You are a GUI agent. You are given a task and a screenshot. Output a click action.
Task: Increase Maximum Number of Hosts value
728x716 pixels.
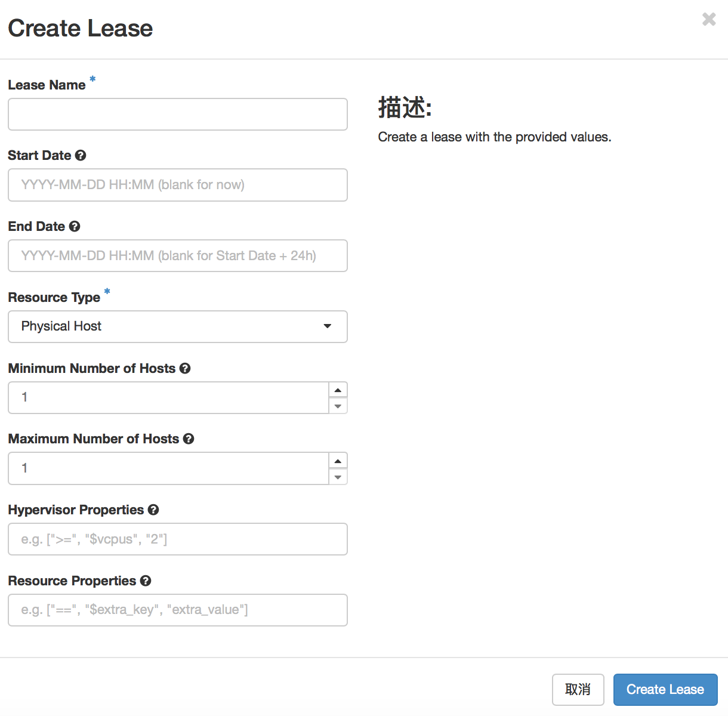pos(338,461)
